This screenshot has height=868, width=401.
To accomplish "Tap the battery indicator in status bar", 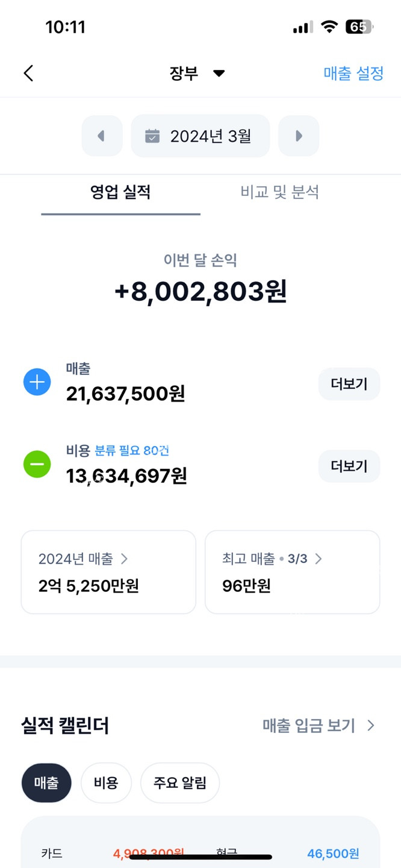I will coord(359,27).
